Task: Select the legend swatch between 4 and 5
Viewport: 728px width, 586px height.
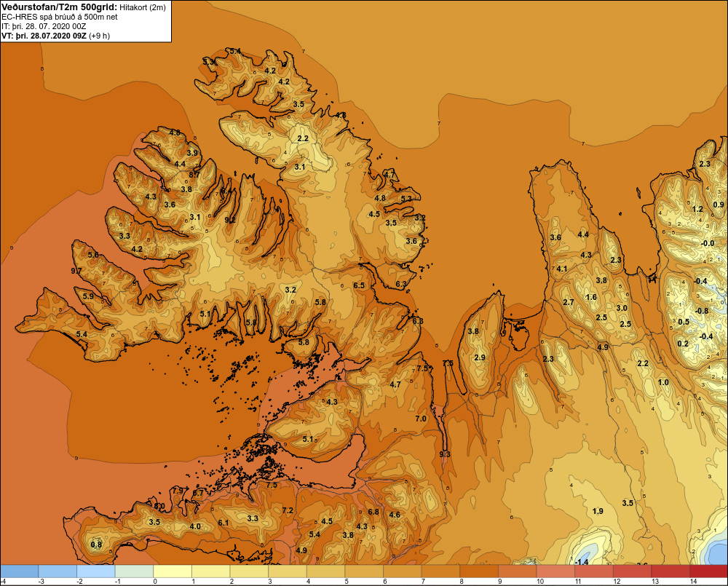Action: tap(326, 571)
